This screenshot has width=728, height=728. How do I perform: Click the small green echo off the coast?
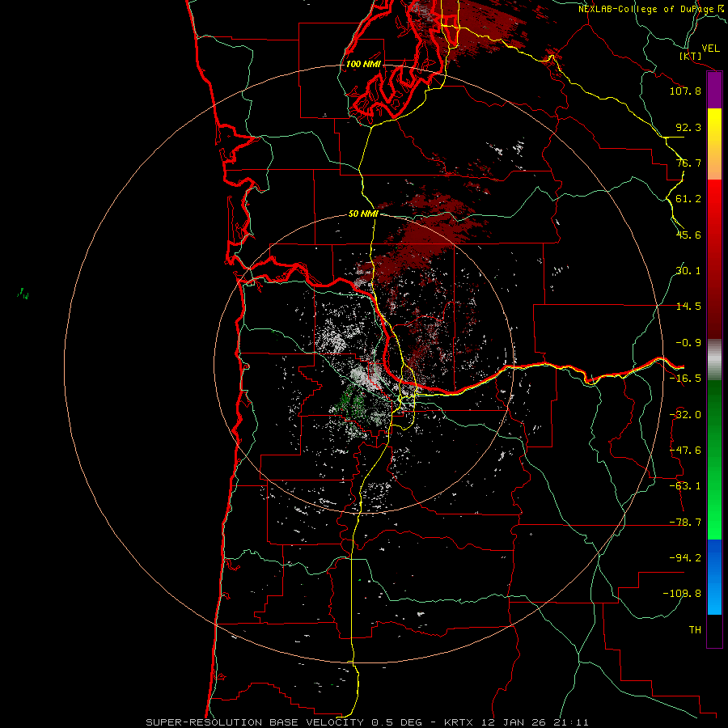click(23, 294)
